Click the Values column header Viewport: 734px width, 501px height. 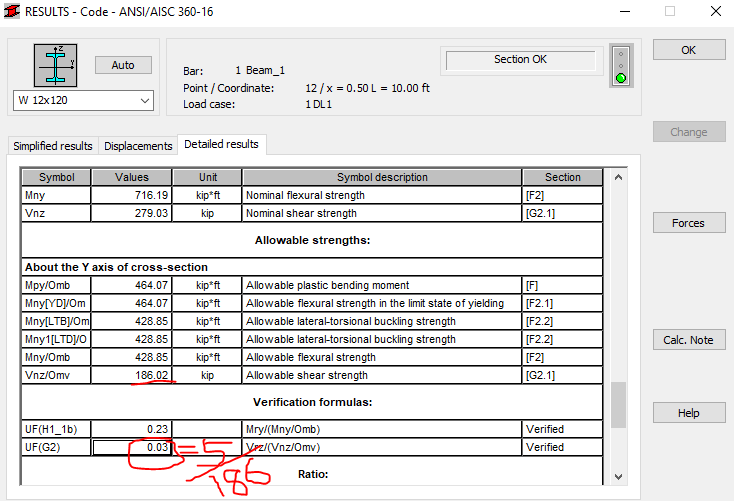(132, 177)
